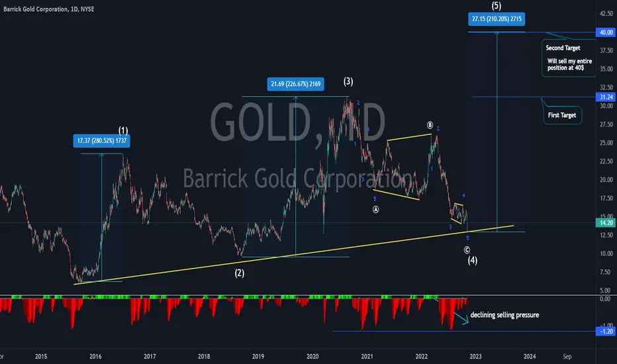Click the Second Target callout note

pos(569,58)
